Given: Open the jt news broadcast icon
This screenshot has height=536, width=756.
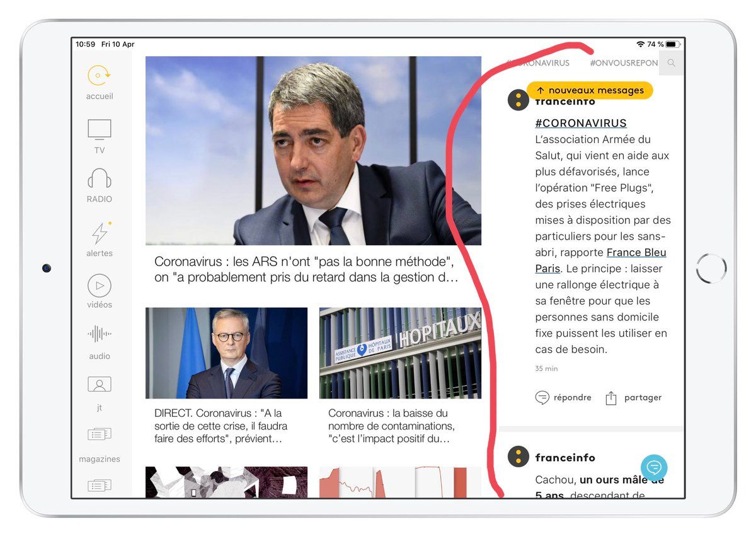Looking at the screenshot, I should tap(100, 384).
